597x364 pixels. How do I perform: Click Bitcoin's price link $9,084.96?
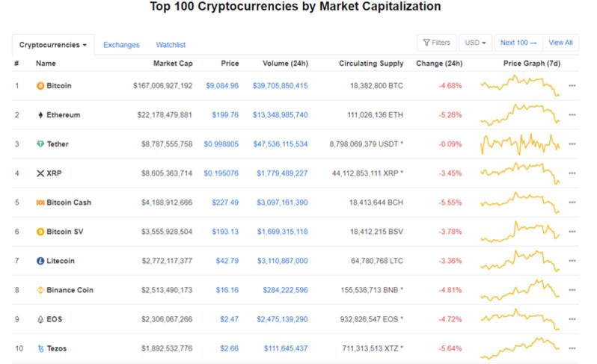point(222,86)
